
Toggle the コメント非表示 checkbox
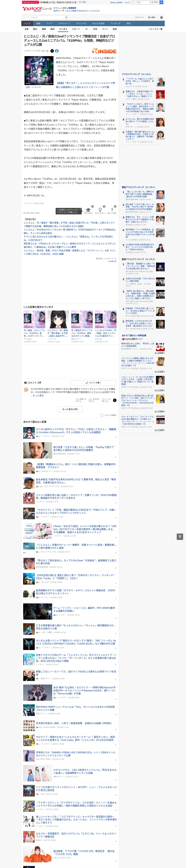(102, 415)
